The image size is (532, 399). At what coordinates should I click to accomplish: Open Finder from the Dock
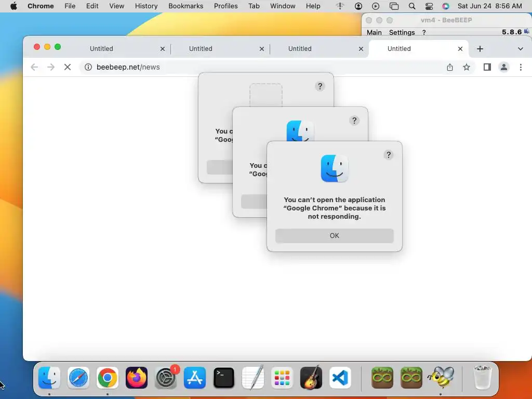click(x=49, y=378)
